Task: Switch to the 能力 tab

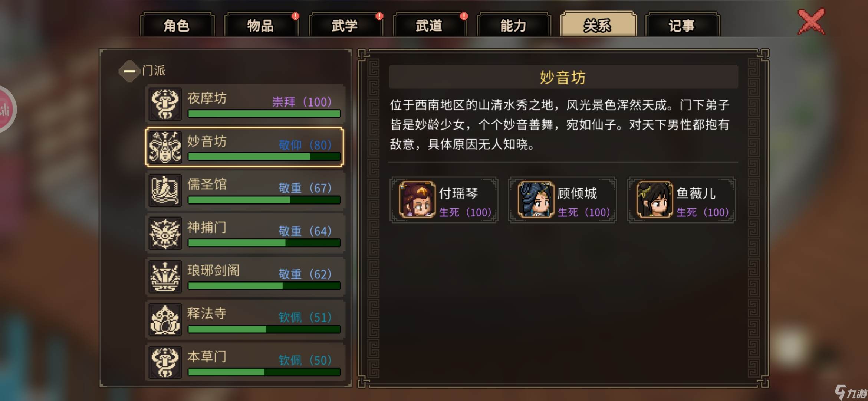Action: (514, 25)
